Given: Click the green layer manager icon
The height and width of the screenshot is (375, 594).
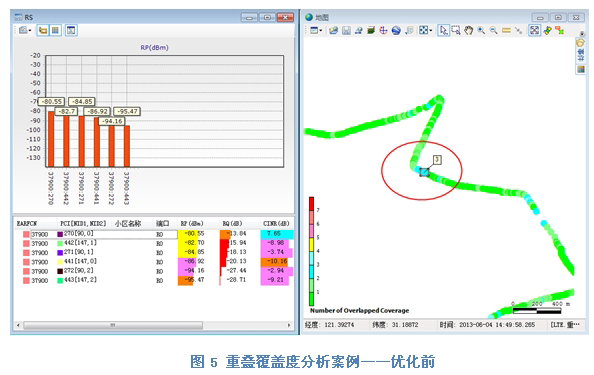Looking at the screenshot, I should click(371, 30).
